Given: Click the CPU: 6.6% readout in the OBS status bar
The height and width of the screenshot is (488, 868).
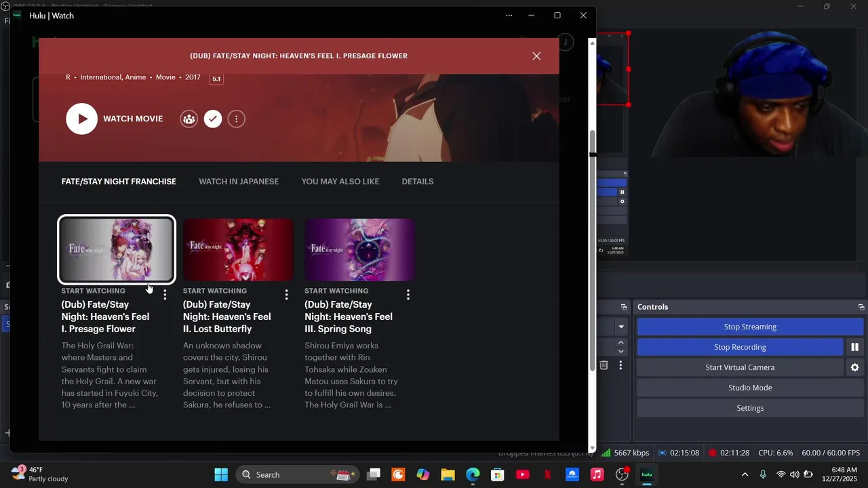Looking at the screenshot, I should tap(775, 453).
